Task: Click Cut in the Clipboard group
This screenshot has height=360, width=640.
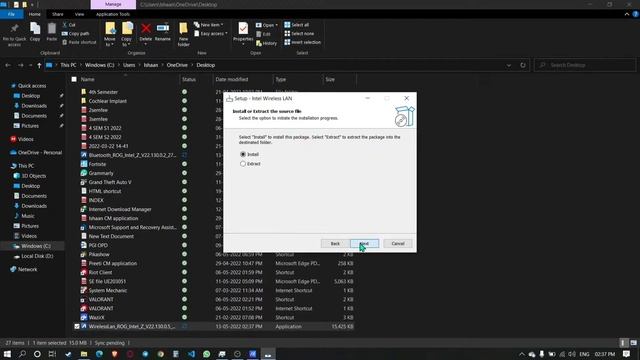Action: 69,25
